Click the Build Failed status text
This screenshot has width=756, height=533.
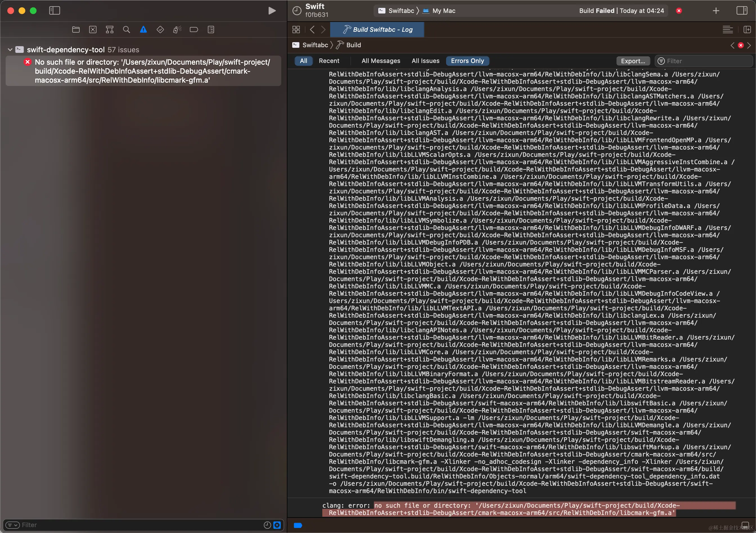[x=622, y=10]
